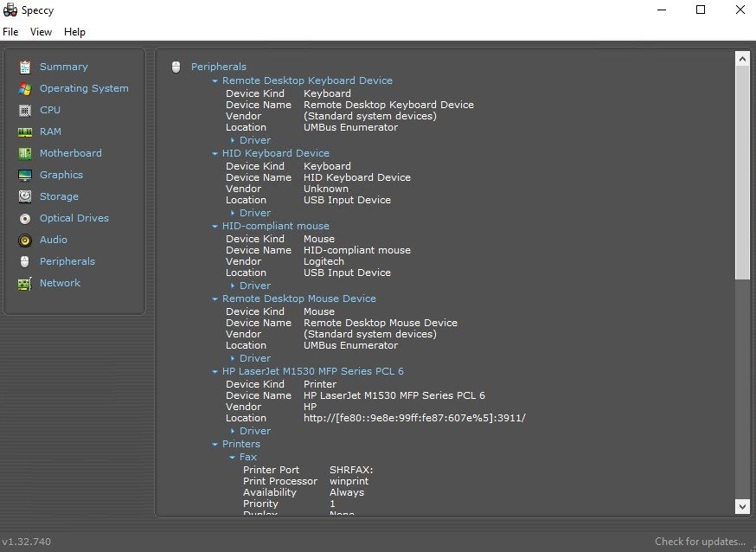This screenshot has height=552, width=756.
Task: Click the vertical scrollbar thumb
Action: click(742, 172)
